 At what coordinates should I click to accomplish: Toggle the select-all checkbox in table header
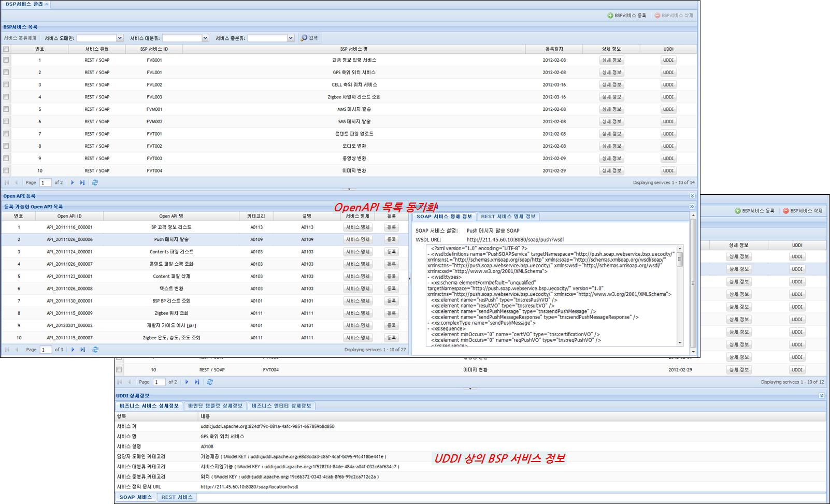[6, 49]
